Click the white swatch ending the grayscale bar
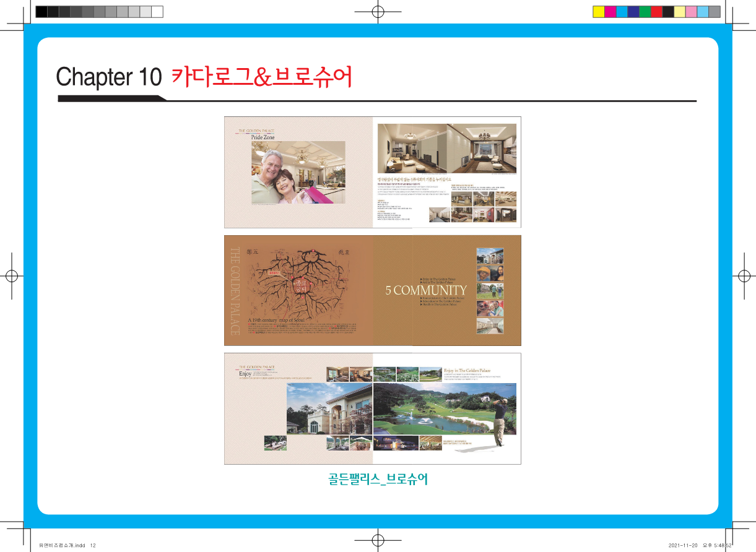 (157, 12)
